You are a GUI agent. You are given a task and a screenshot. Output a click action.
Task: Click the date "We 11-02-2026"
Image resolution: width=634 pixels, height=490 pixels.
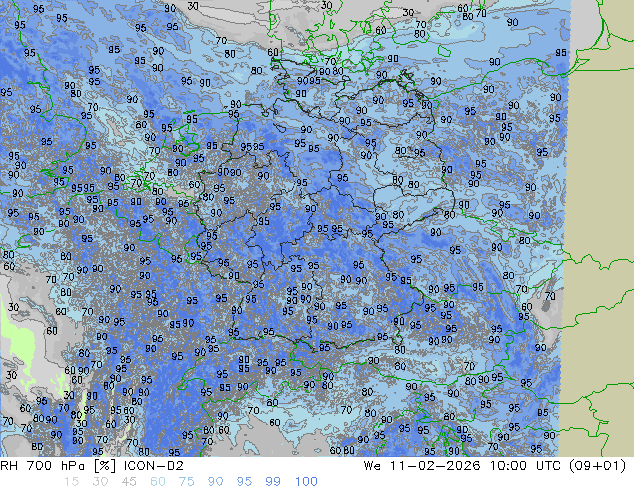[422, 466]
